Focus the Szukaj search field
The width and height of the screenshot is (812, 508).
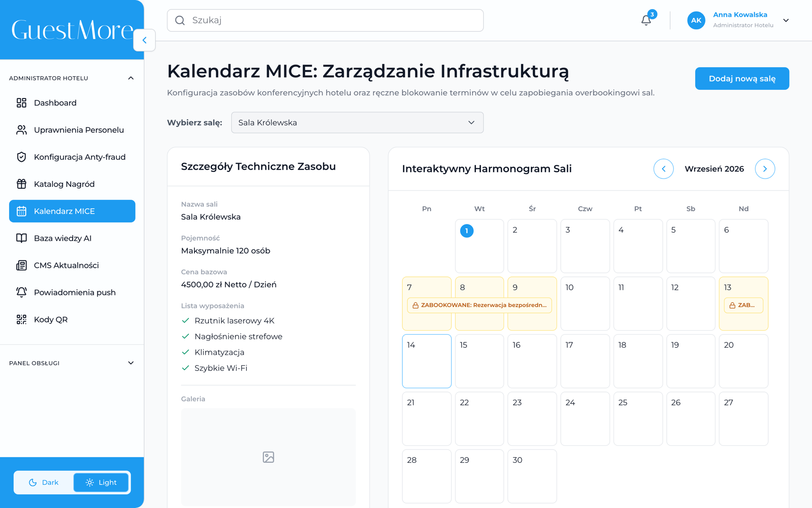[325, 20]
